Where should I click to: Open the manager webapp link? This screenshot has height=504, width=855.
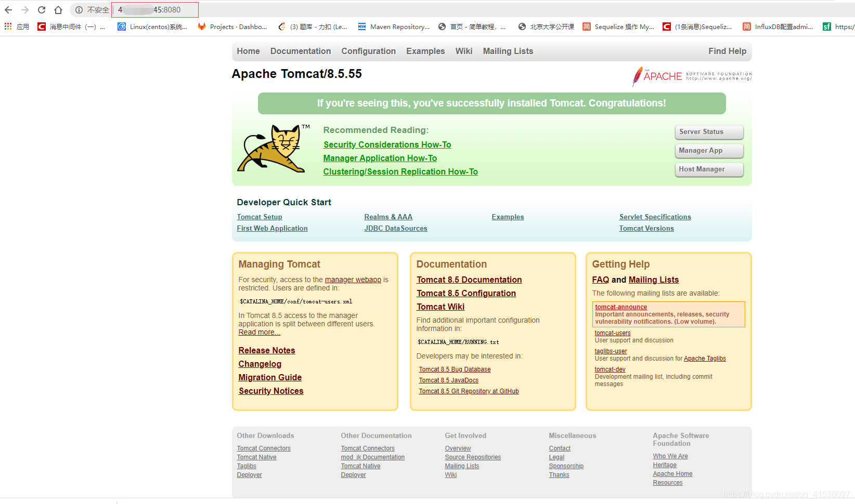coord(353,280)
